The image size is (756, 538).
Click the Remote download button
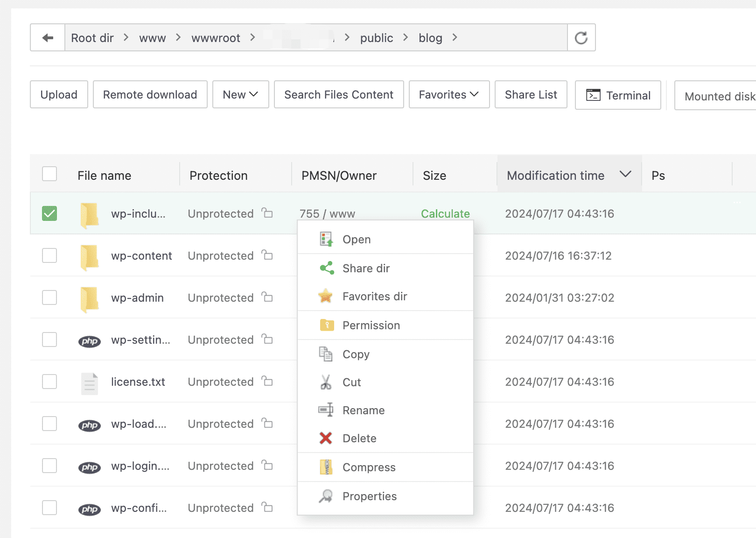(150, 94)
